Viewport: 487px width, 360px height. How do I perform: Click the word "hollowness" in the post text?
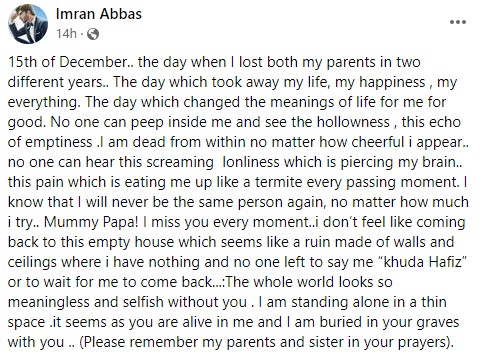[353, 122]
